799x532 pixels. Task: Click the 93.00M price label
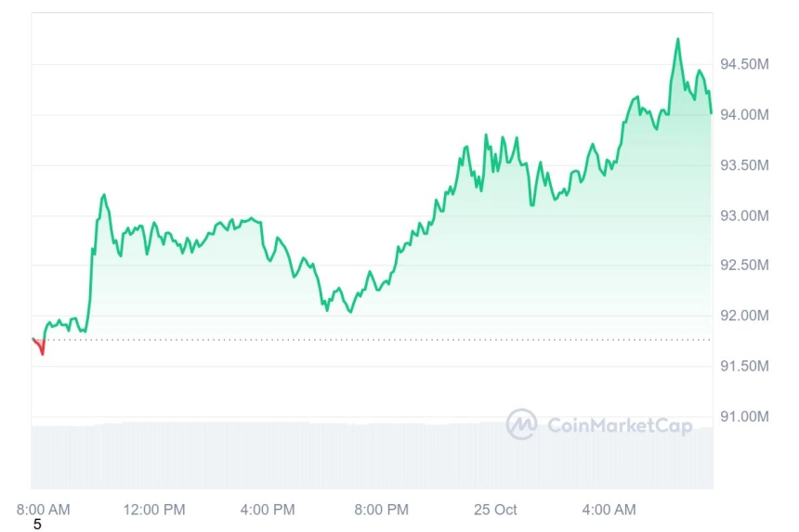click(744, 215)
